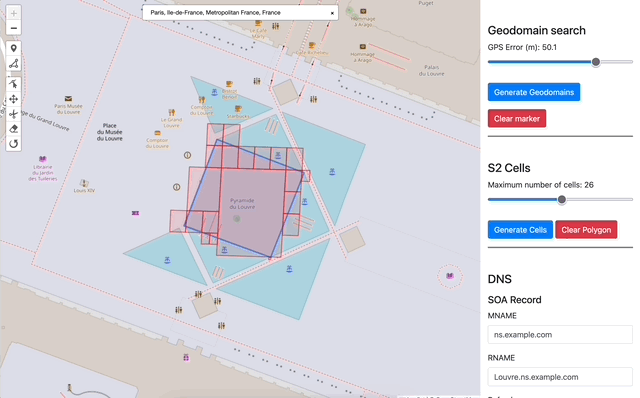
Task: Focus the RNAME input field
Action: tap(560, 377)
